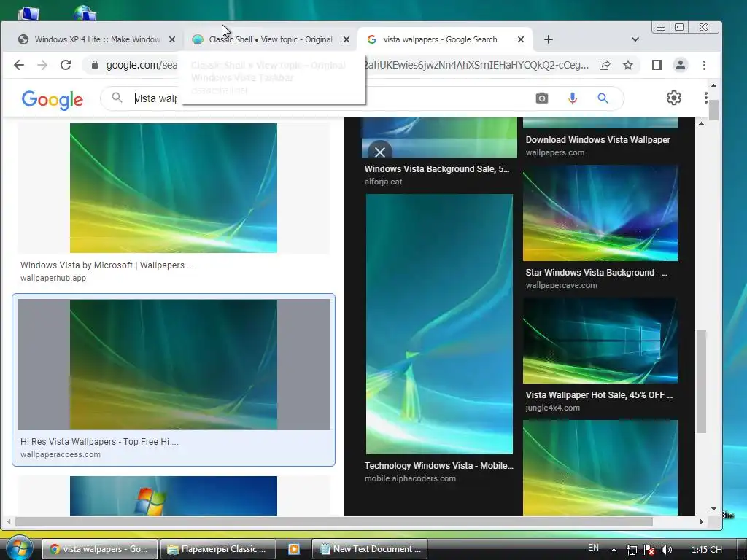Click the EN language indicator
Image resolution: width=747 pixels, height=560 pixels.
[593, 548]
